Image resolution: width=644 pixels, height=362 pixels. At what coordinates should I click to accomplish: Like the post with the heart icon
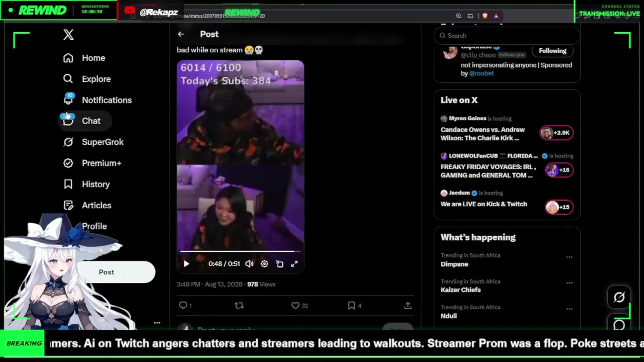[295, 305]
